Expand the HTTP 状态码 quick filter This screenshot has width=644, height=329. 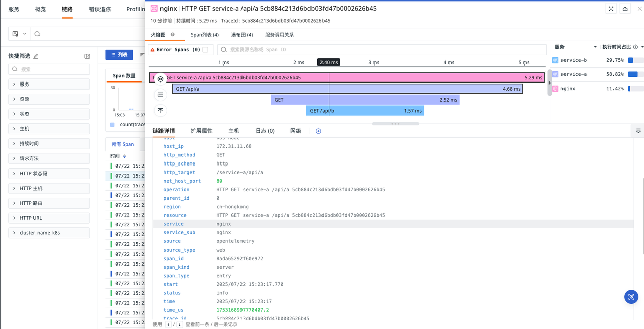pos(49,173)
